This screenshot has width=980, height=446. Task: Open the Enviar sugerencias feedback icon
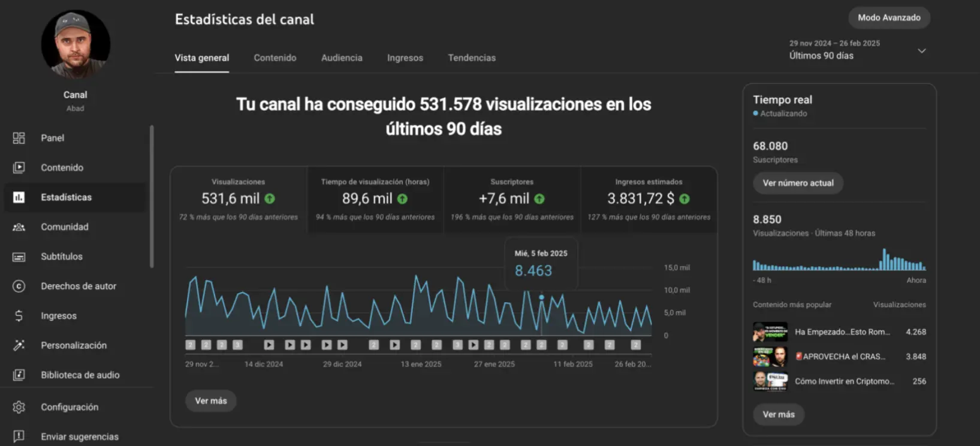(19, 436)
